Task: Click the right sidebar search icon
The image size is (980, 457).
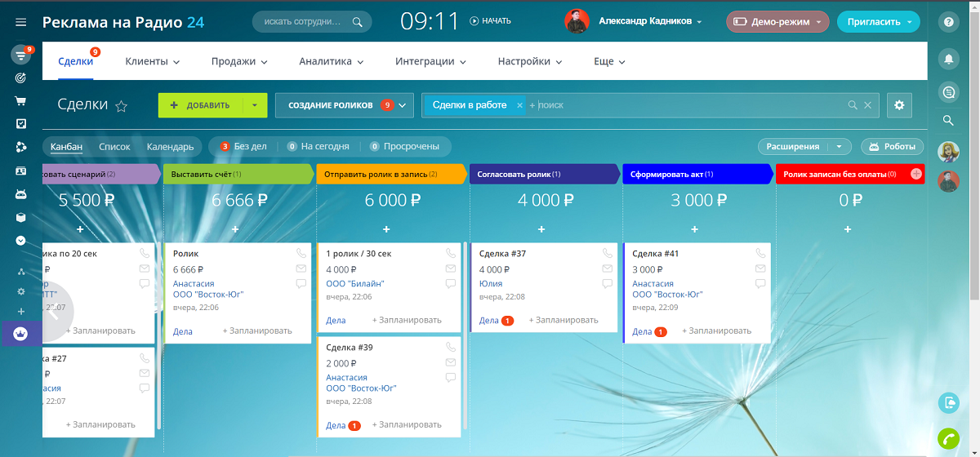Action: coord(948,121)
